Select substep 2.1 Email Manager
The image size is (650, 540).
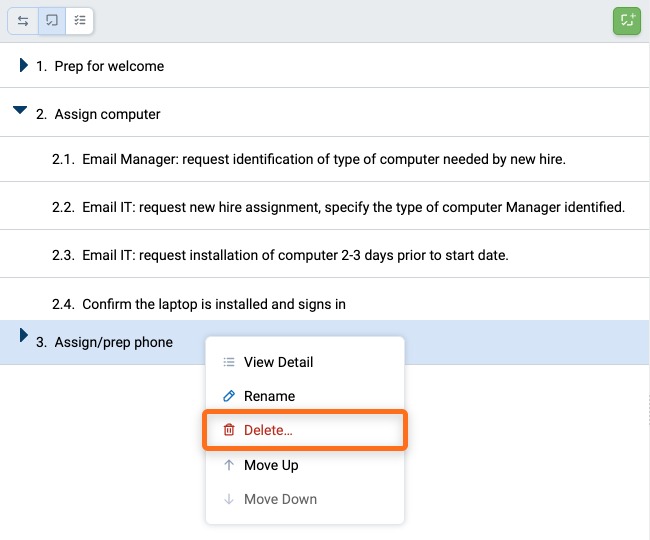click(324, 159)
